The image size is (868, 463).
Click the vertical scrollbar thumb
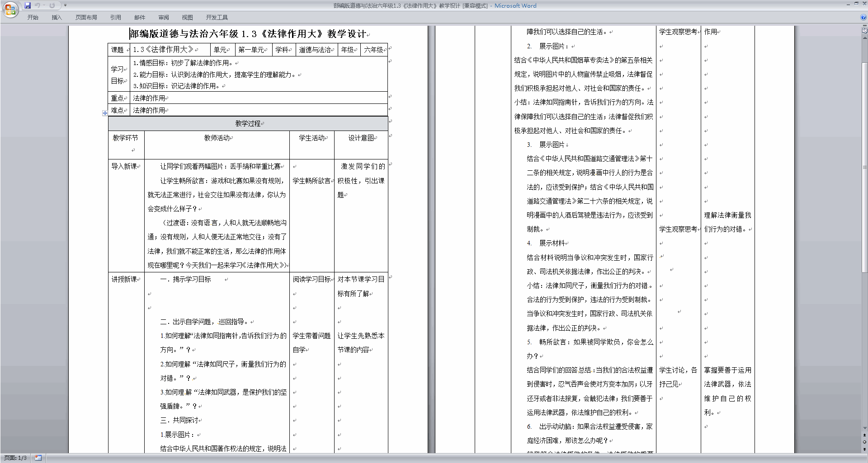click(x=865, y=167)
